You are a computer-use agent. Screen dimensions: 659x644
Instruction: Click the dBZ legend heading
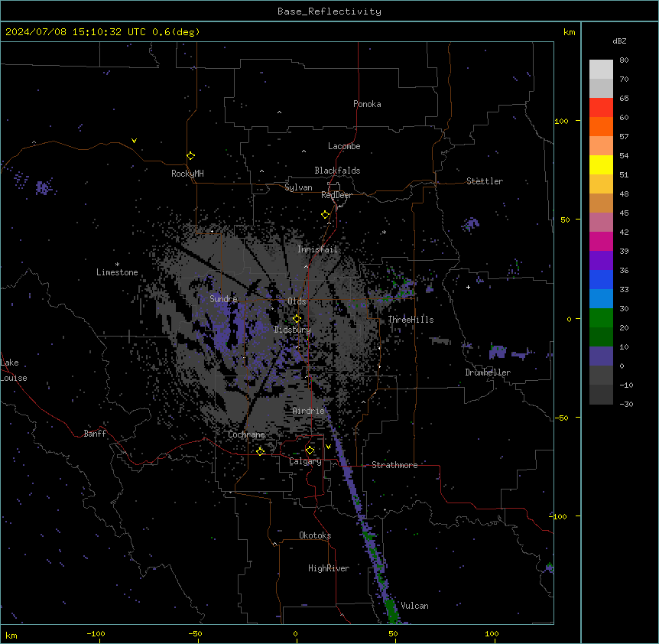pos(619,41)
